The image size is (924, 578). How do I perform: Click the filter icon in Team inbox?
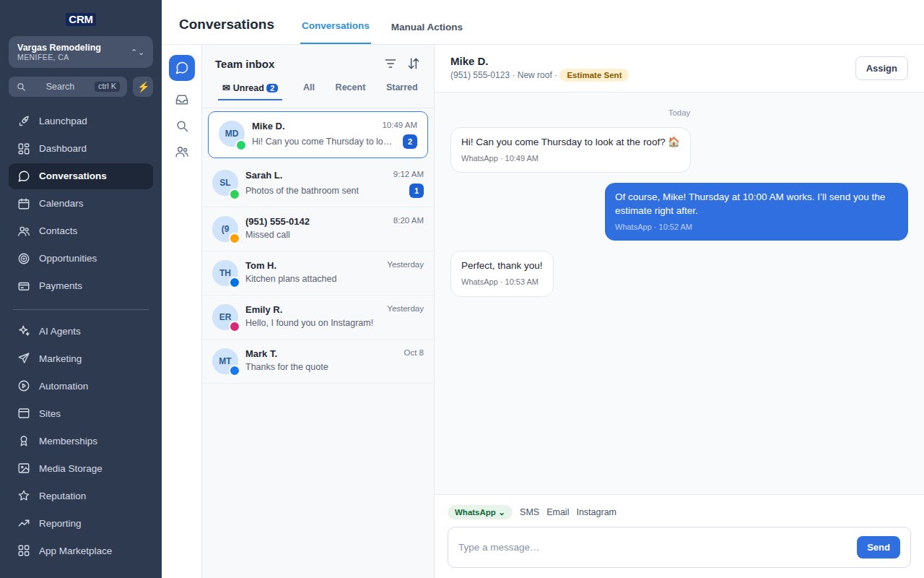point(391,64)
